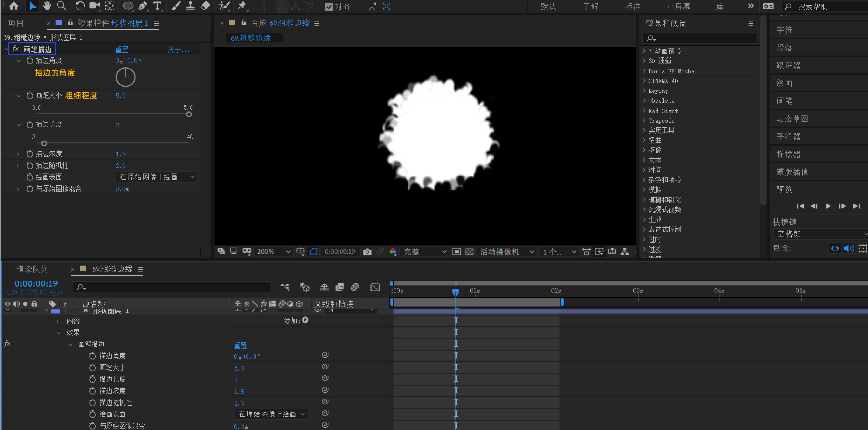Select the Pan Behind anchor tool
The image size is (868, 430).
tap(110, 6)
